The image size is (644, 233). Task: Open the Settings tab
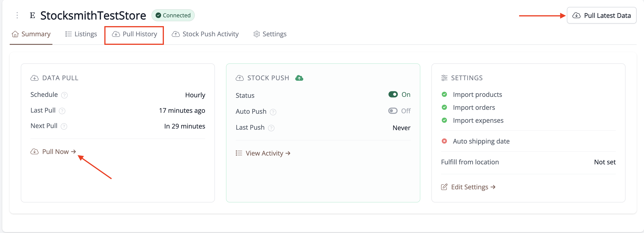(x=270, y=34)
